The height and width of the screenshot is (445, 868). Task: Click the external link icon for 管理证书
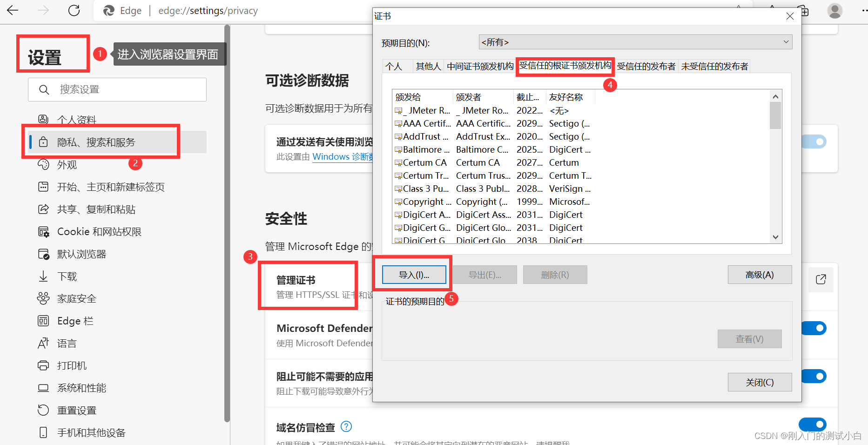(821, 279)
